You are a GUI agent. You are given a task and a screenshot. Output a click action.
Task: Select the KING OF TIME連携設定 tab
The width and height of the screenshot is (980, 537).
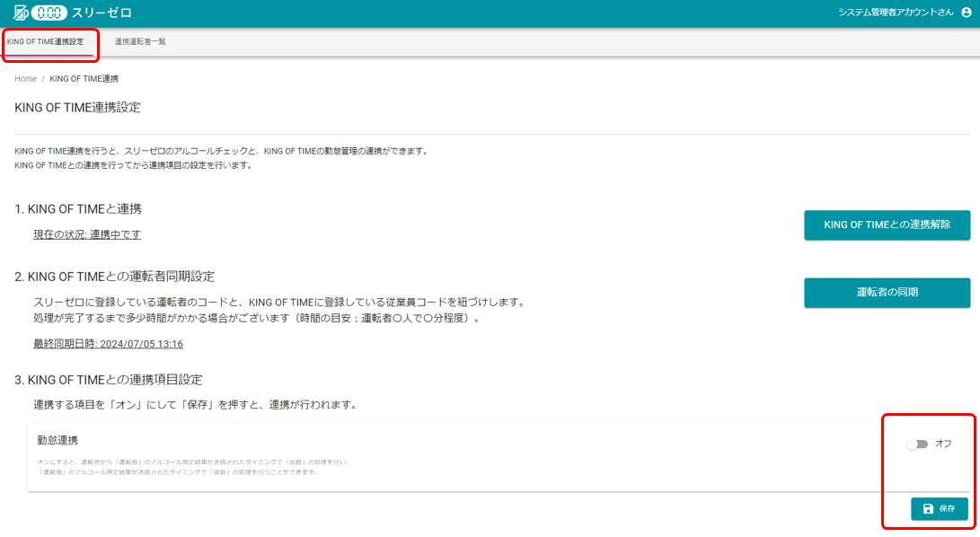[45, 42]
